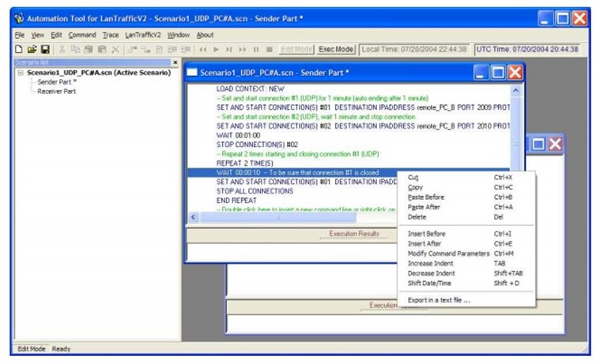Create a new scenario with New icon
600x364 pixels.
19,49
